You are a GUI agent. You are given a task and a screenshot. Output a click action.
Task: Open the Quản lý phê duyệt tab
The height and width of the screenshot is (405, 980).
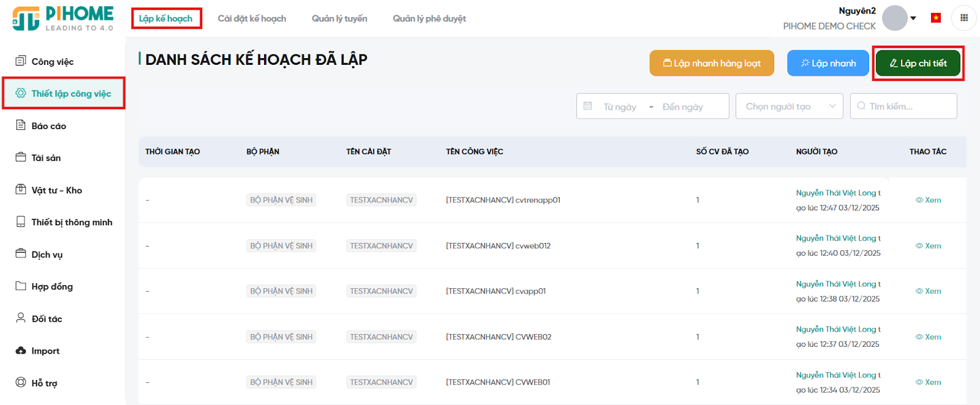point(429,18)
